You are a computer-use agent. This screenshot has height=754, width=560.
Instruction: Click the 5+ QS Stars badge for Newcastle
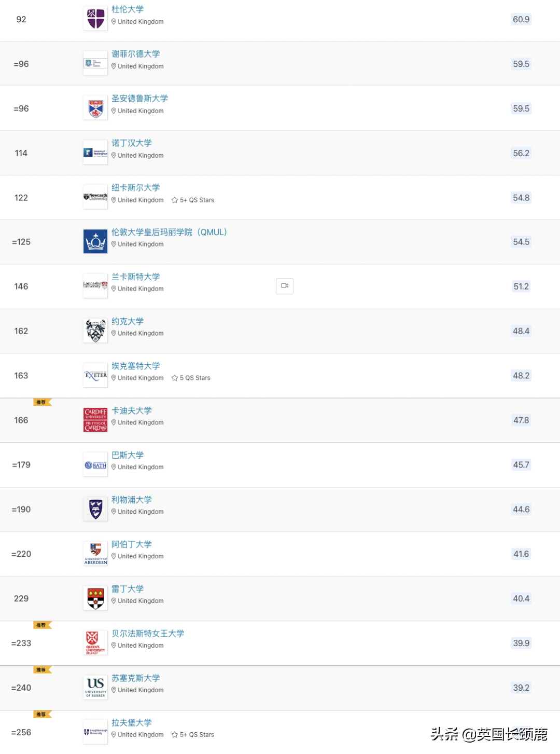[x=193, y=200]
